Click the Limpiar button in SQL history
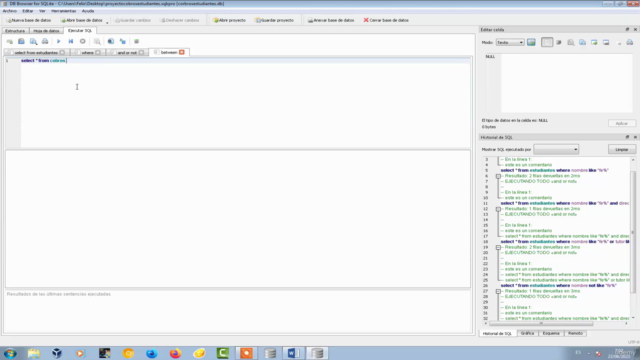Screen dimensions: 640x360 pos(622,149)
